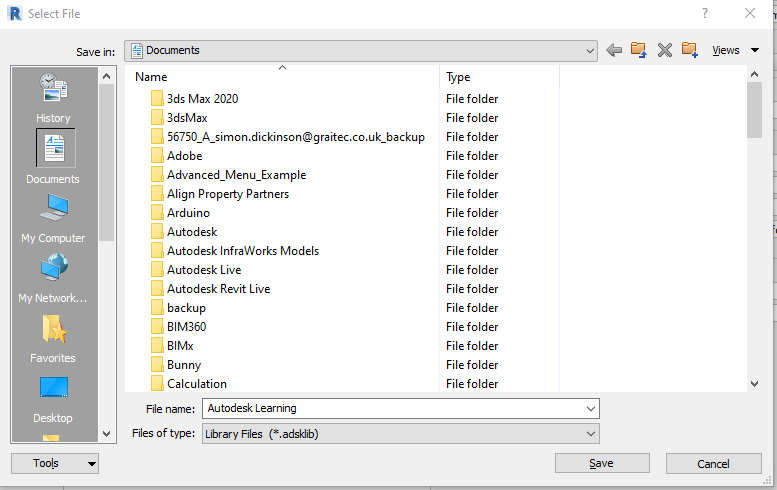
Task: Jump to the Desktop place
Action: coord(54,399)
